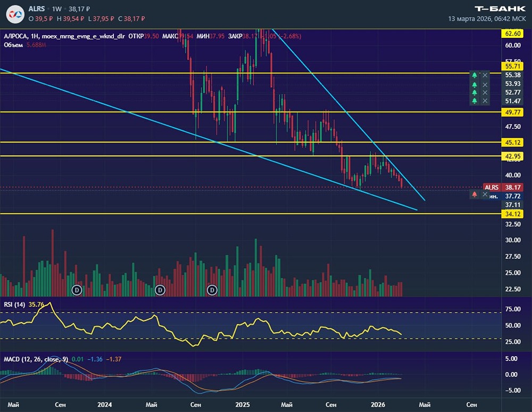Click the header high value H 39,54 ₽
This screenshot has width=532, height=412.
[x=70, y=19]
